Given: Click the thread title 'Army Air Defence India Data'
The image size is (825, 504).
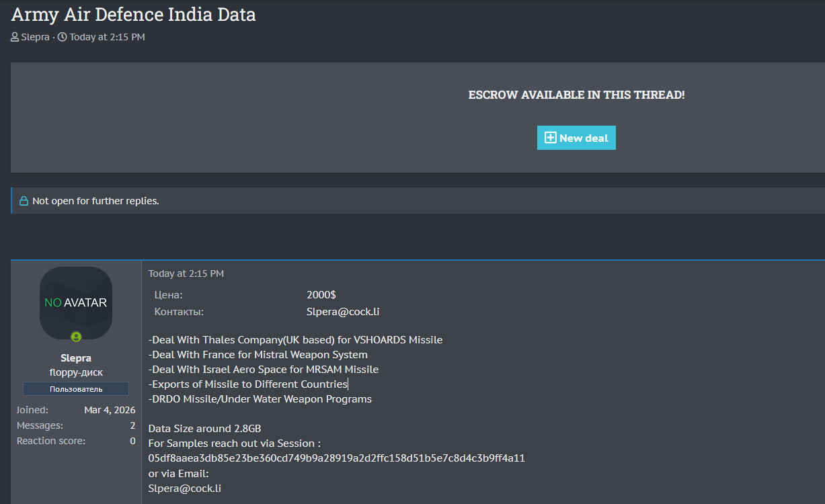Looking at the screenshot, I should (133, 14).
